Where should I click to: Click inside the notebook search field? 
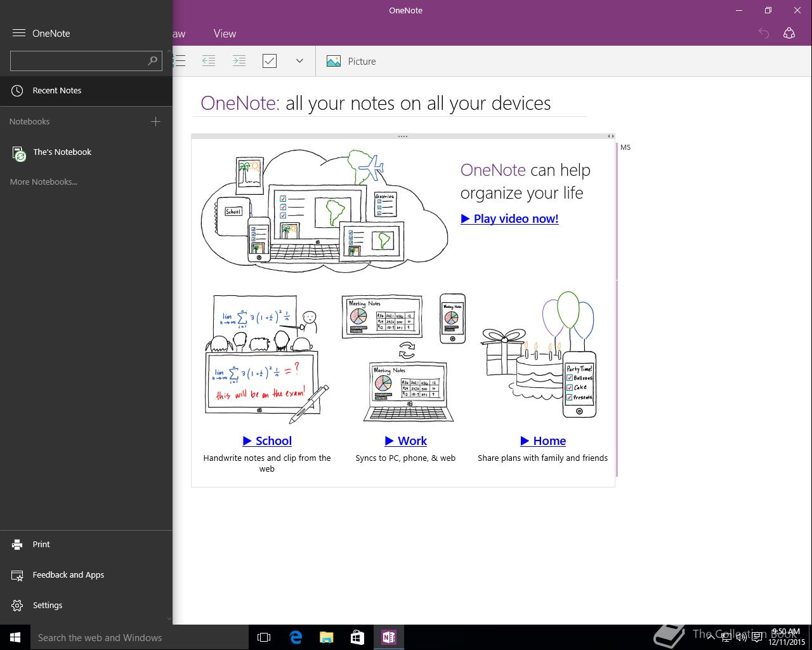click(77, 61)
